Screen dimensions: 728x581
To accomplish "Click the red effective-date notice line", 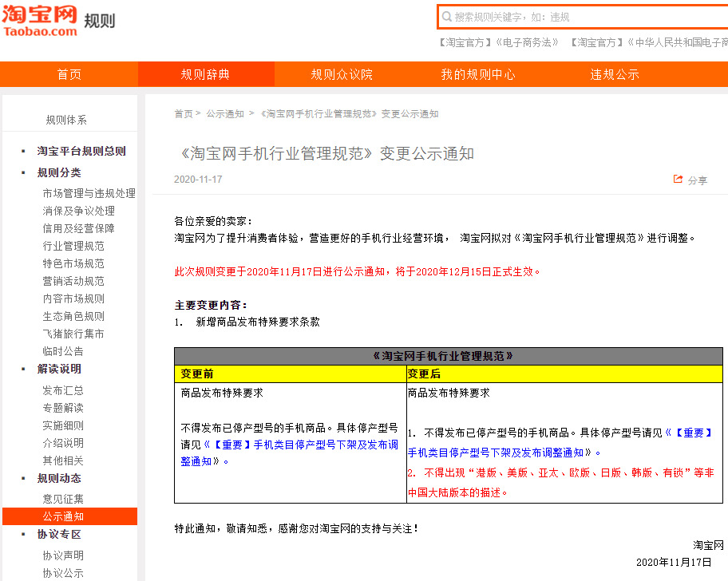I will click(x=357, y=271).
